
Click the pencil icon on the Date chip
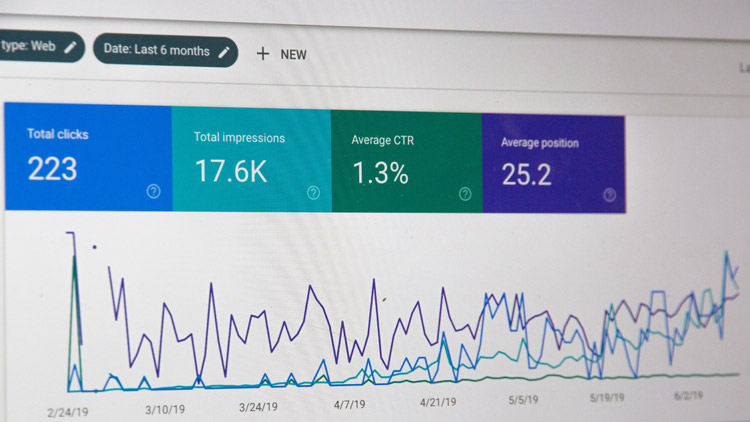(224, 51)
